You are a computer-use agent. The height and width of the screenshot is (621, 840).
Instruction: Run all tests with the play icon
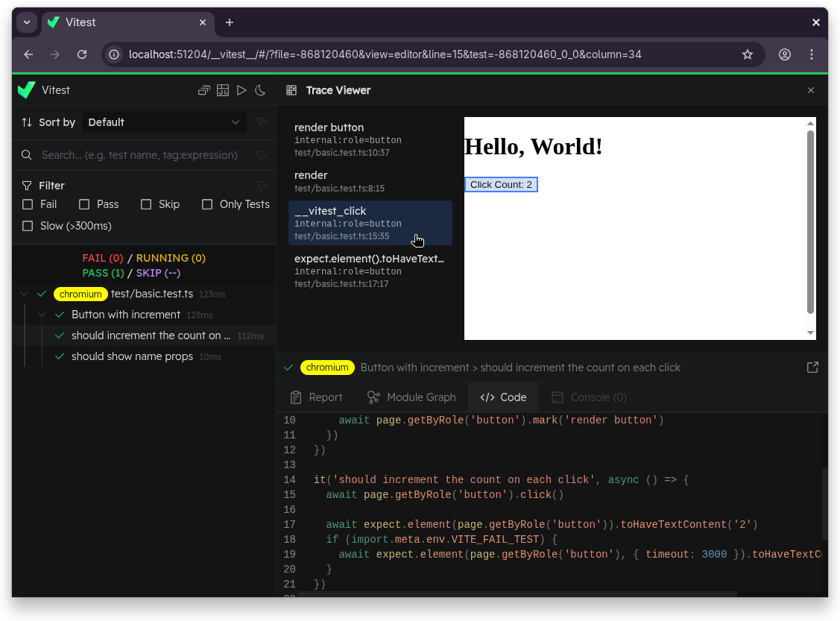click(241, 89)
